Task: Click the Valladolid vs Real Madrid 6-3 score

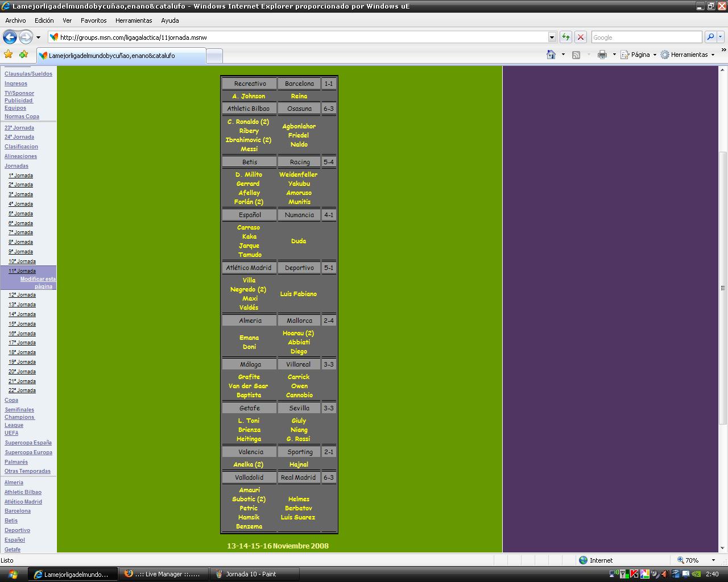Action: pos(329,477)
